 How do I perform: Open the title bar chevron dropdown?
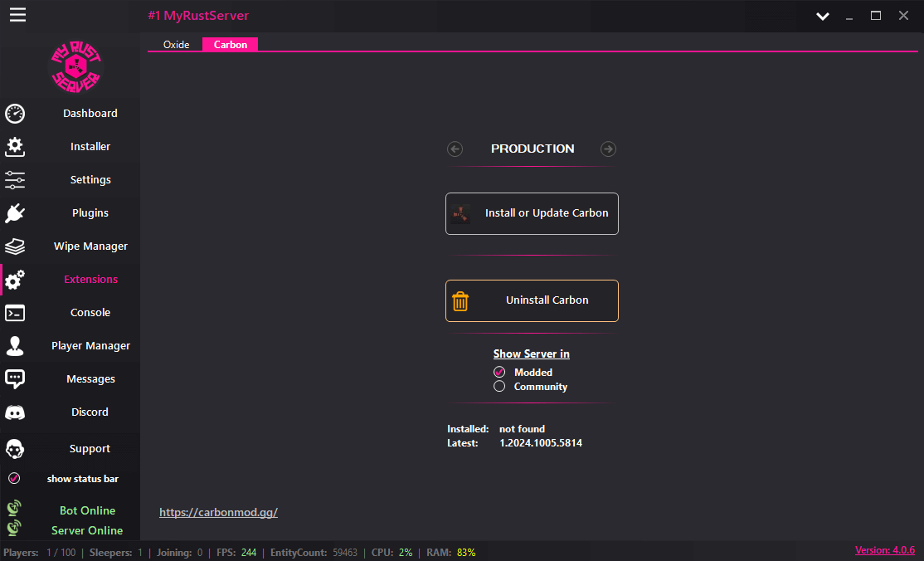tap(822, 15)
